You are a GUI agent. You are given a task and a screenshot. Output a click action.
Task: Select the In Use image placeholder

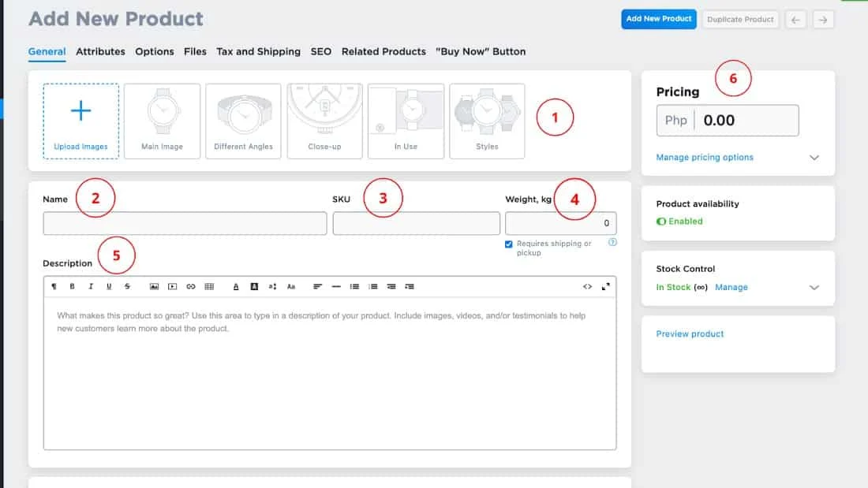tap(406, 121)
